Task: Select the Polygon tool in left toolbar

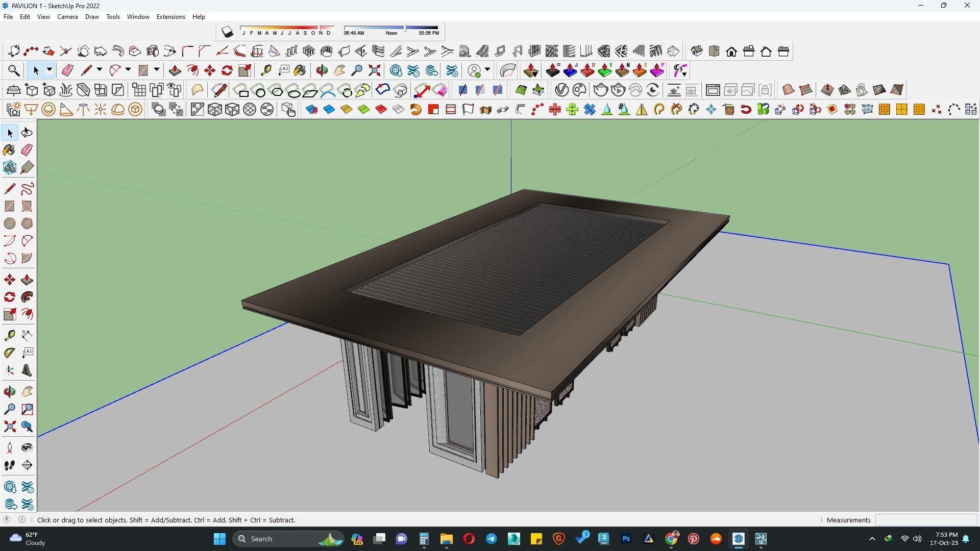Action: 27,223
